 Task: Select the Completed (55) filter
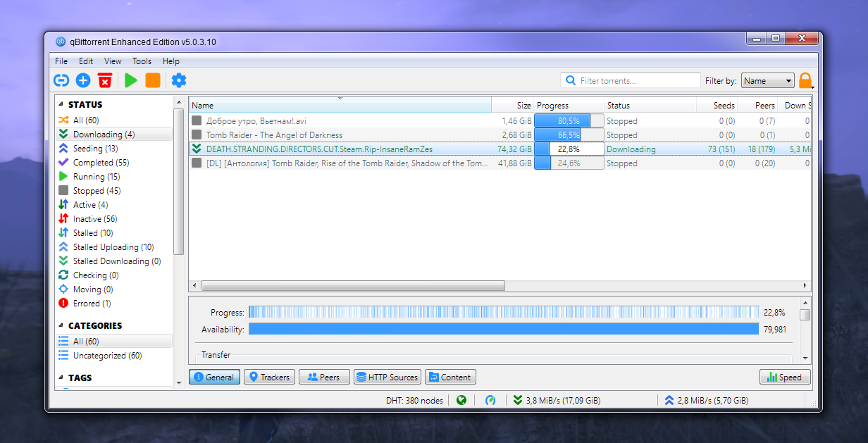tap(113, 163)
